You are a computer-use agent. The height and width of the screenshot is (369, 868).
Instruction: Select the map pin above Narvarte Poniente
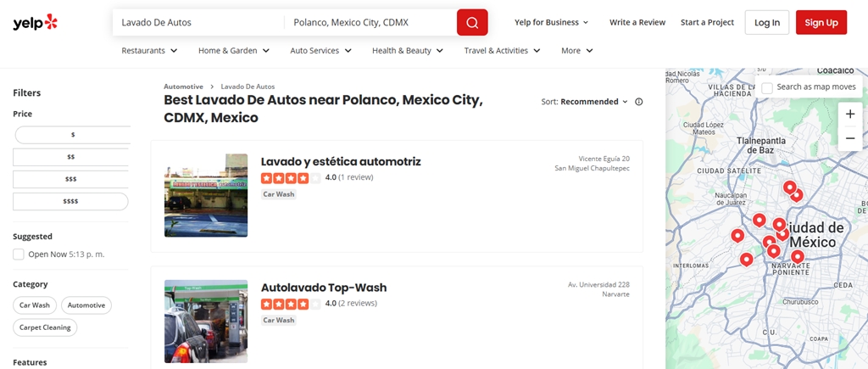tap(797, 256)
